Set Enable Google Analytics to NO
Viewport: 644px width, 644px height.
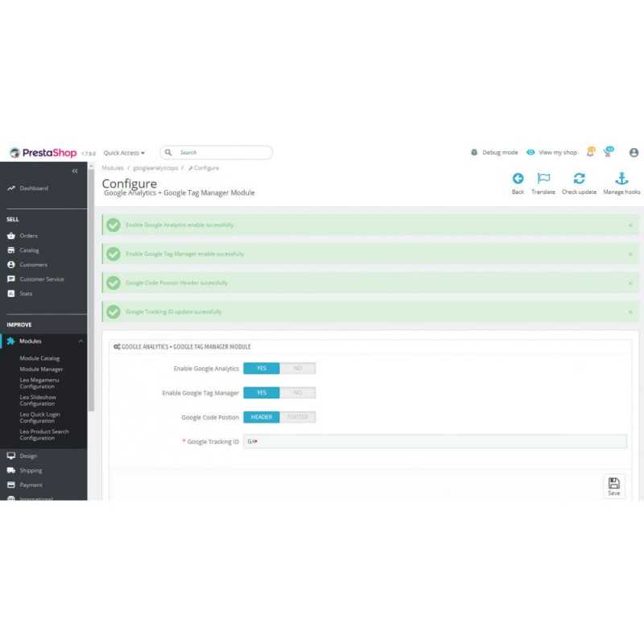(297, 369)
